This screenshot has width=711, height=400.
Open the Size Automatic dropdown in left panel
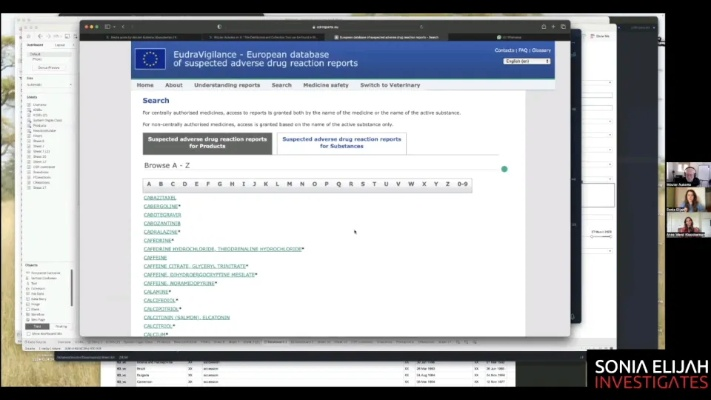click(47, 84)
